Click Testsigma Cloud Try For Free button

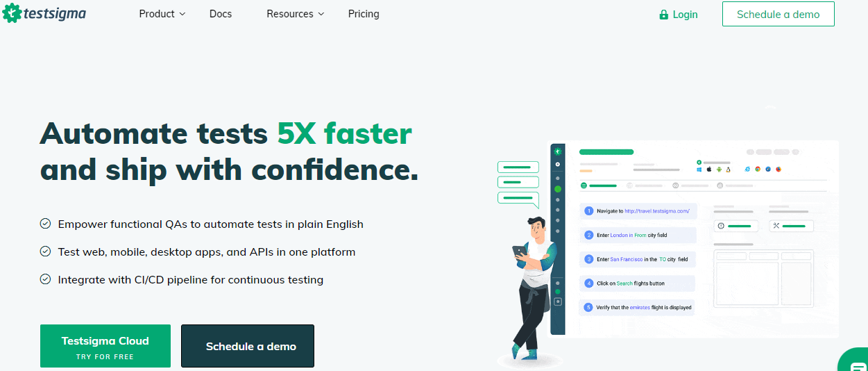(105, 346)
